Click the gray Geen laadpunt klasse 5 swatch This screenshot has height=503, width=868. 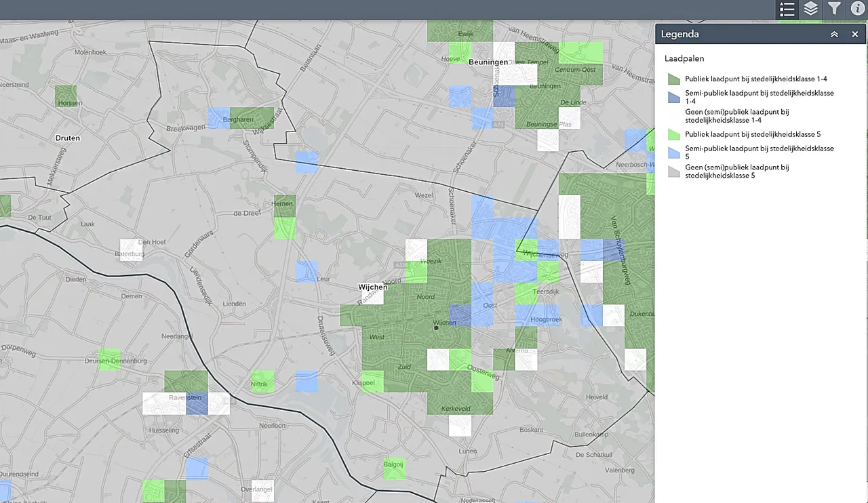pyautogui.click(x=673, y=172)
